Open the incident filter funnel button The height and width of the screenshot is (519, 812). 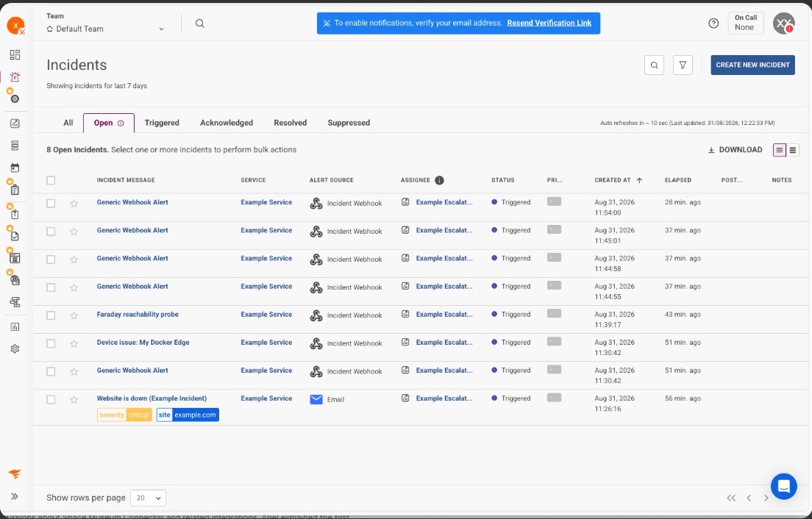point(683,65)
